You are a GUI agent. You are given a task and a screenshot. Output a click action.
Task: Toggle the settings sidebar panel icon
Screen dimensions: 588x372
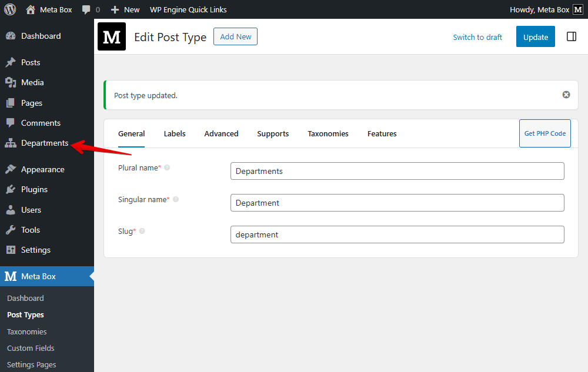click(x=571, y=37)
